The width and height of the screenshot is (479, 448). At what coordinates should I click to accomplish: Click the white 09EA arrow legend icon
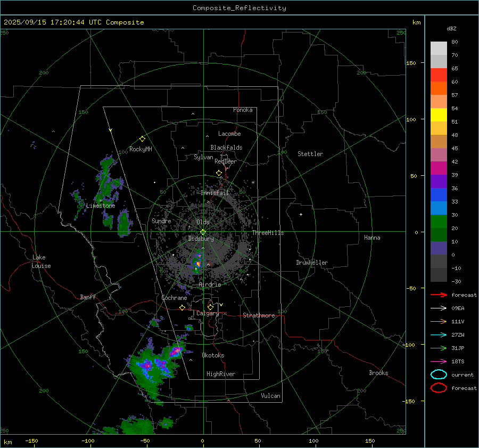pos(439,308)
